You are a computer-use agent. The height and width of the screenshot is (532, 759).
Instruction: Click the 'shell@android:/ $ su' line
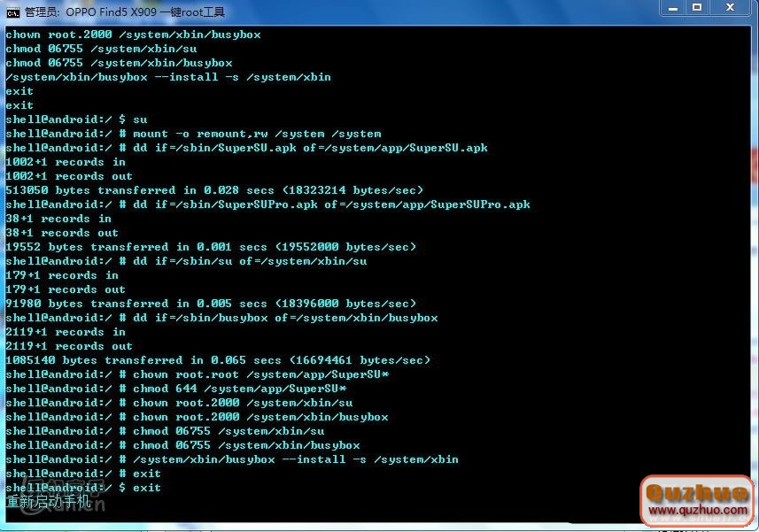coord(76,120)
